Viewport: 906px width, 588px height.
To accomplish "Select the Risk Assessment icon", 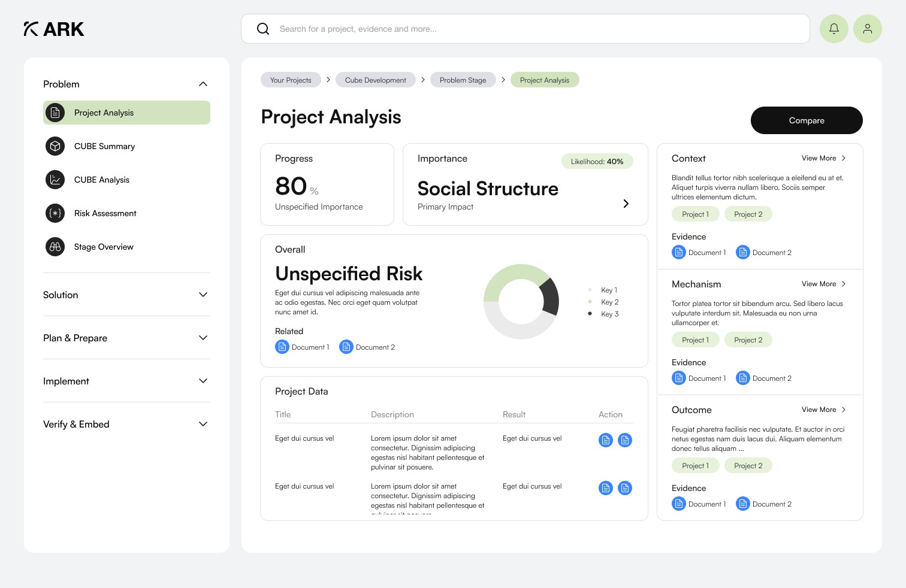I will click(55, 213).
